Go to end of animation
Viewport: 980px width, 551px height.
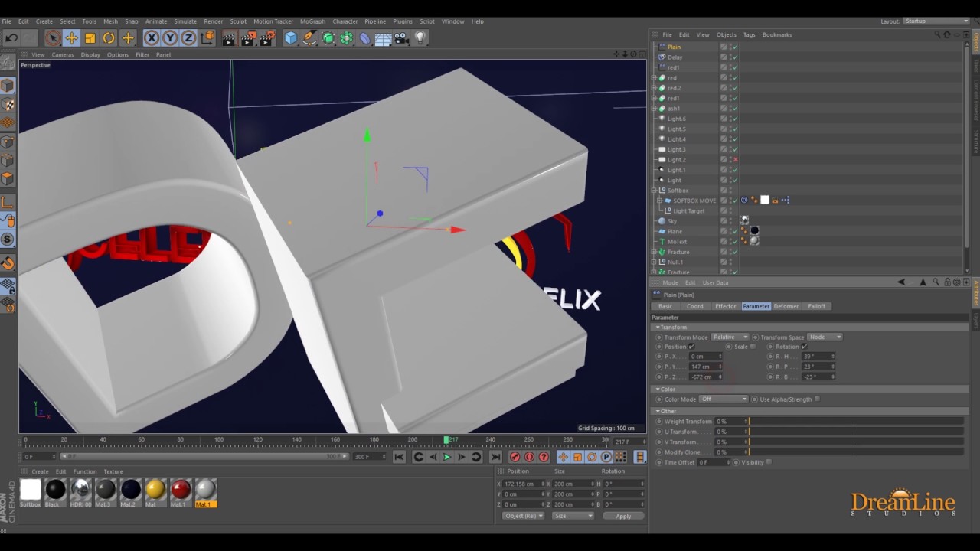[495, 457]
